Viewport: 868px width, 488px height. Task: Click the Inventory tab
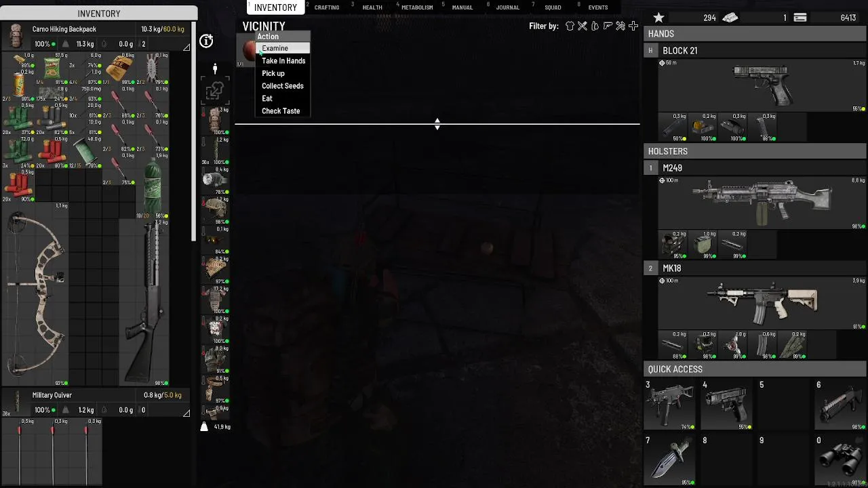275,7
